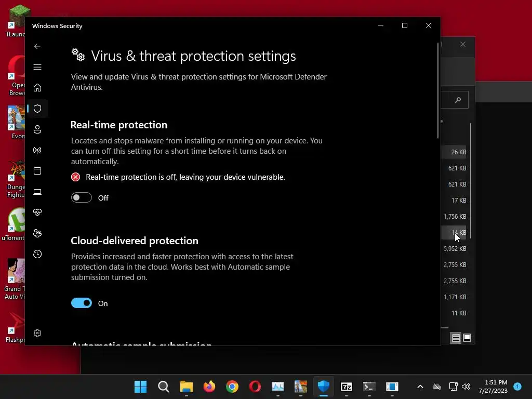
Task: Open Windows Security taskbar shield icon
Action: pyautogui.click(x=323, y=387)
